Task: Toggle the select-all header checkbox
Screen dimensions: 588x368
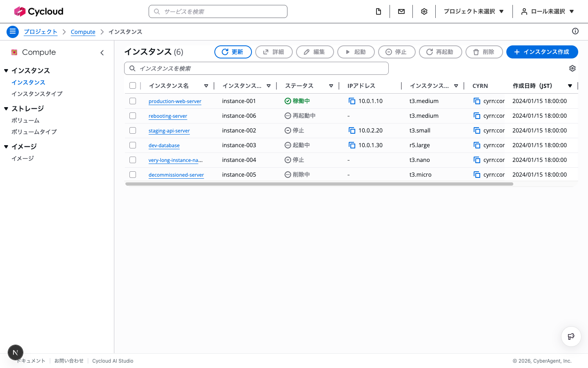Action: (x=133, y=85)
